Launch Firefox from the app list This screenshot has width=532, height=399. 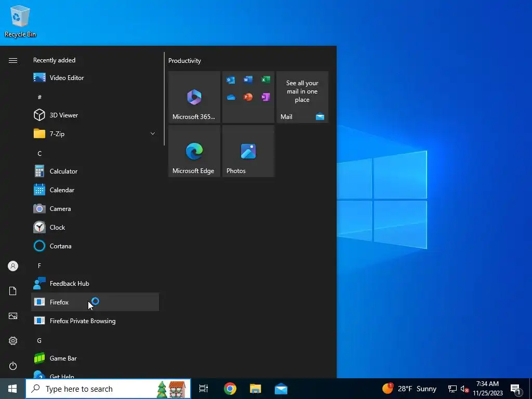click(95, 302)
